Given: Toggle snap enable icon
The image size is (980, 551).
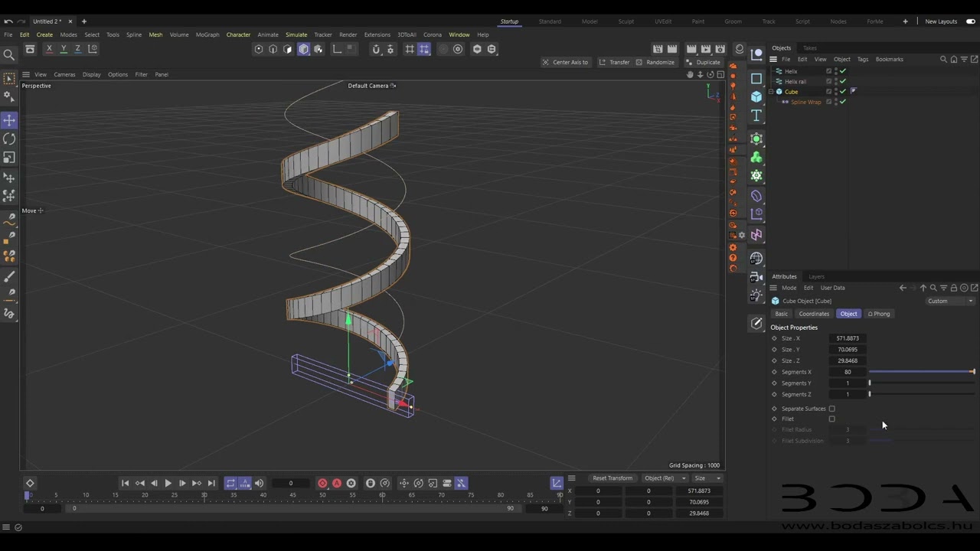Looking at the screenshot, I should pyautogui.click(x=376, y=49).
